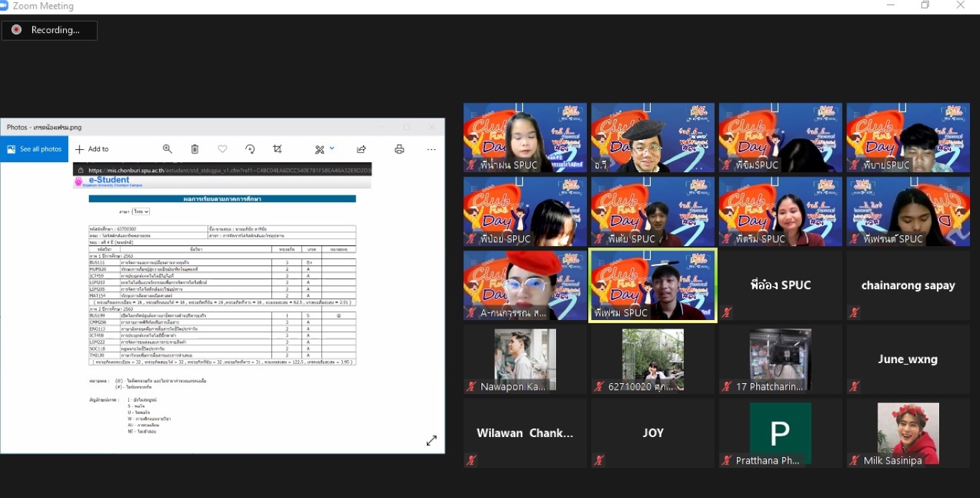
Task: Select the crop icon in Photos toolbar
Action: coord(278,149)
